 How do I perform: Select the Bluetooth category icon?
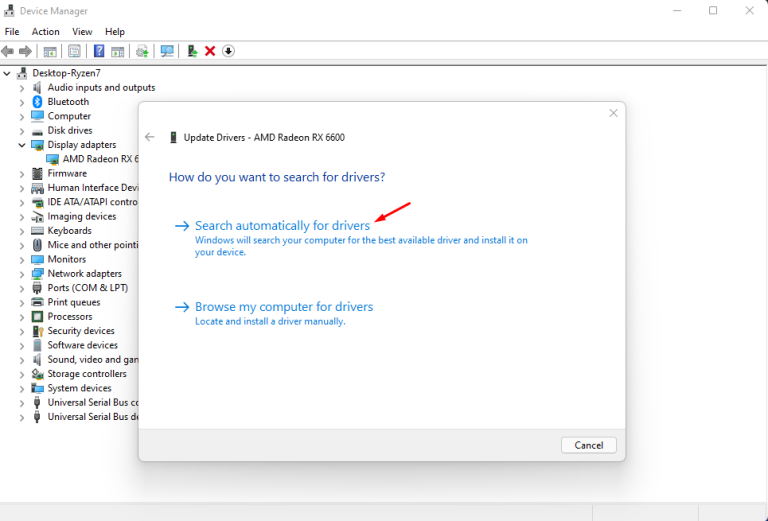(37, 102)
